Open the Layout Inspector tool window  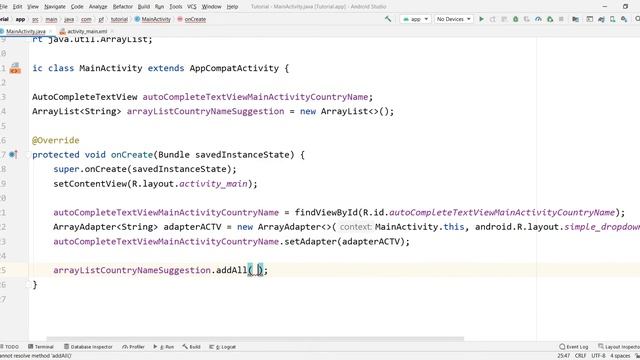pyautogui.click(x=619, y=347)
